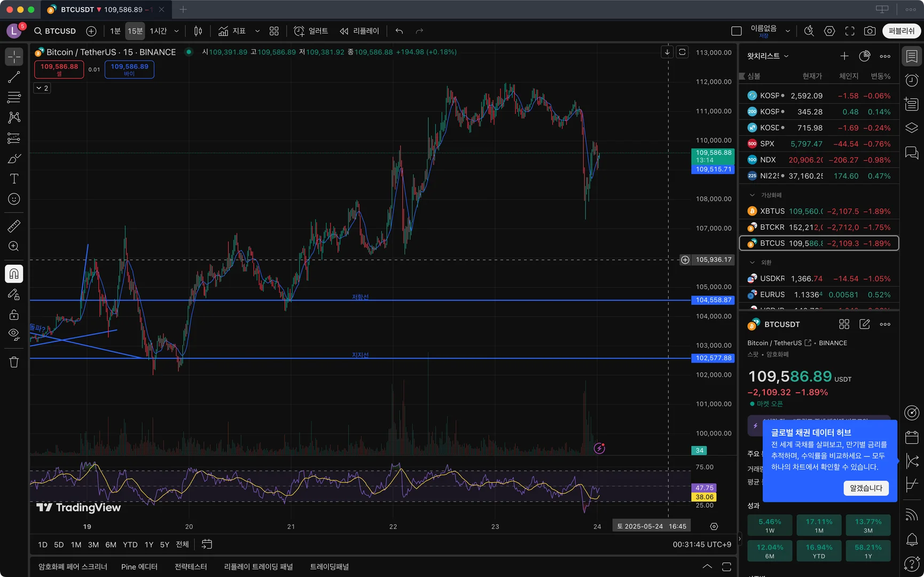Viewport: 924px width, 577px height.
Task: Delete drawings with the trash icon
Action: tap(14, 362)
